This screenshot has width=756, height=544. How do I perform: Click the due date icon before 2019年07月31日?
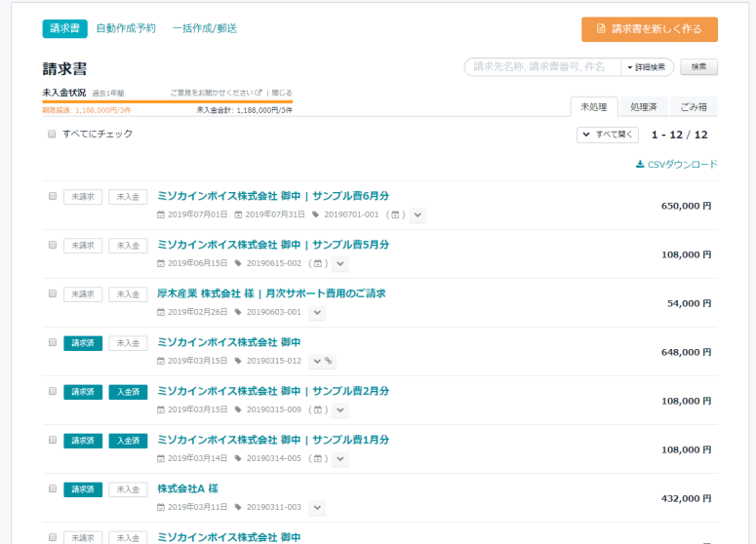238,214
